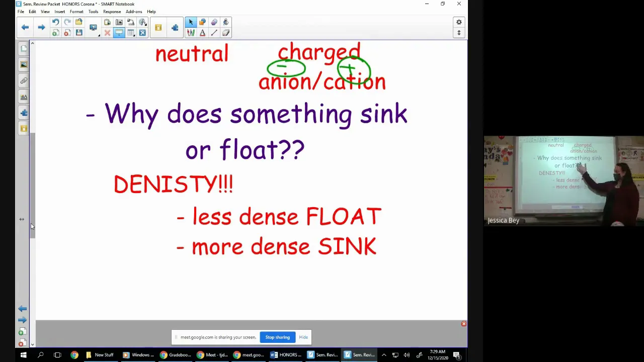This screenshot has width=644, height=362.
Task: Open the toolbar settings gear
Action: pyautogui.click(x=459, y=22)
